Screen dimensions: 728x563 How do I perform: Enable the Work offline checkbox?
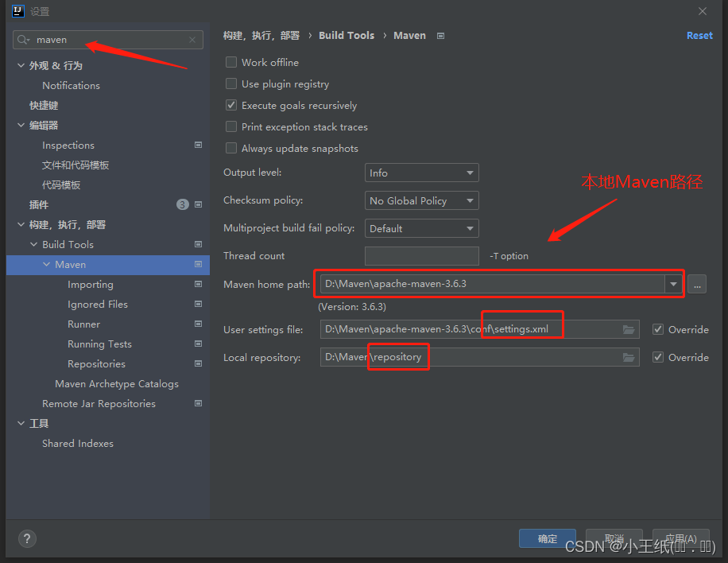tap(230, 62)
